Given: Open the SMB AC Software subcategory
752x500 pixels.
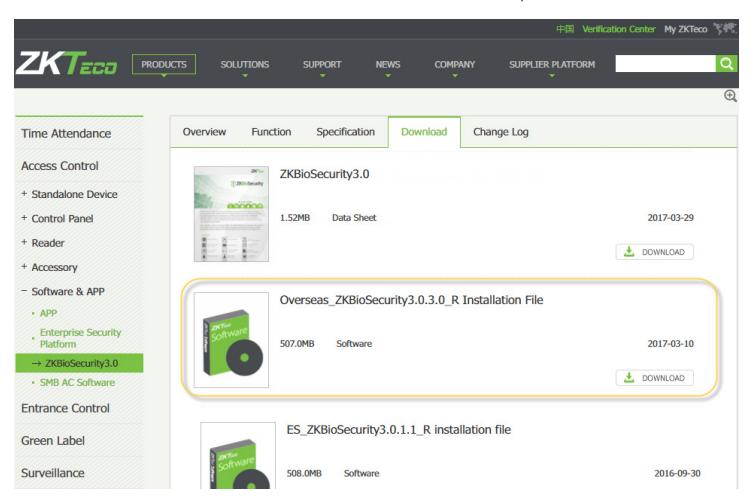Looking at the screenshot, I should [x=77, y=383].
